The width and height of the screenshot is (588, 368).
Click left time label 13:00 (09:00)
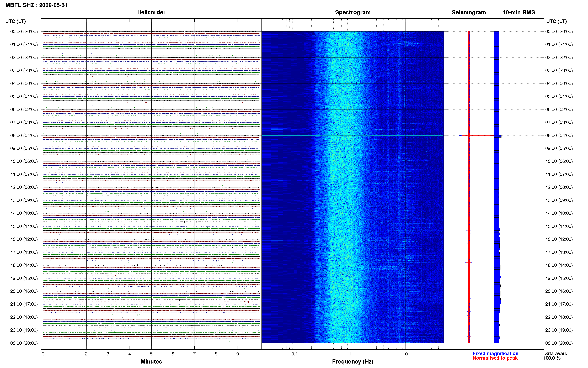(24, 200)
